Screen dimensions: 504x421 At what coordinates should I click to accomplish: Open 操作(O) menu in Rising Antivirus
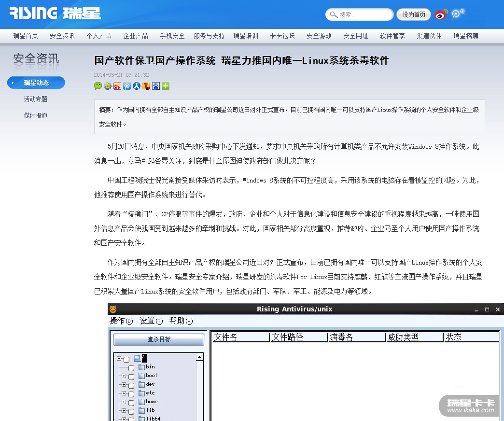click(121, 321)
